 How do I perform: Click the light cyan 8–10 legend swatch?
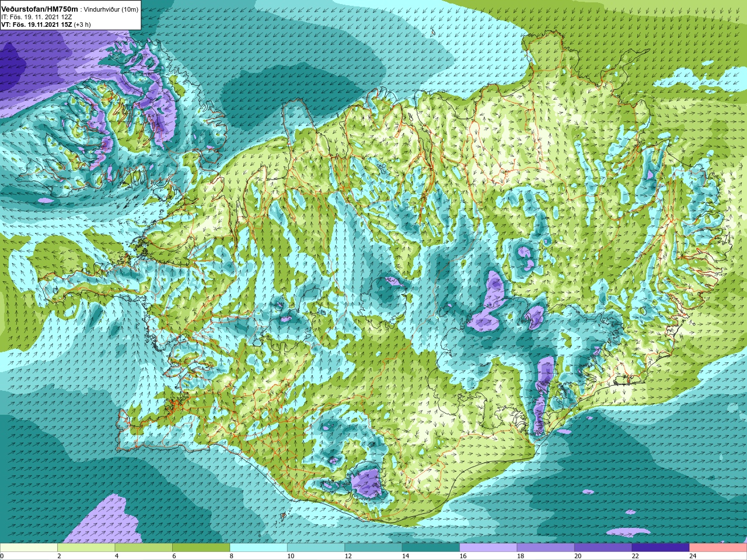(259, 548)
